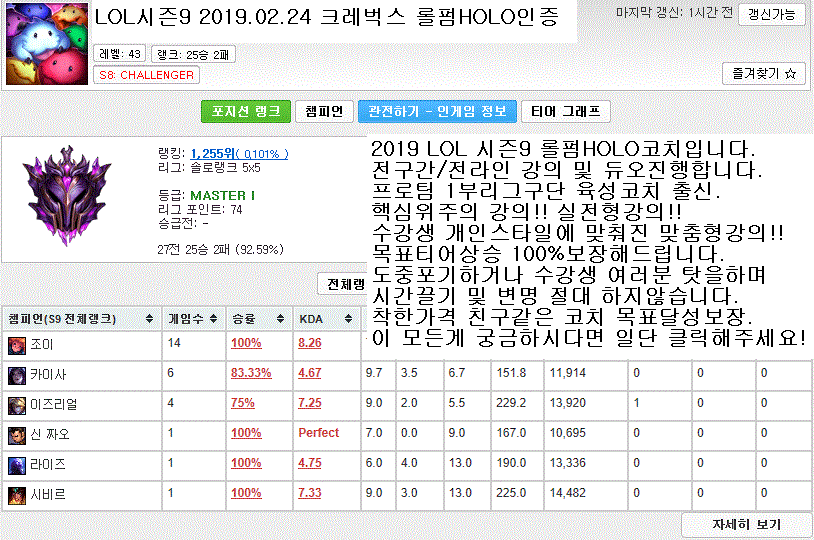Click the 조이 champion name
Viewport: 814px width, 540px height.
[x=42, y=345]
